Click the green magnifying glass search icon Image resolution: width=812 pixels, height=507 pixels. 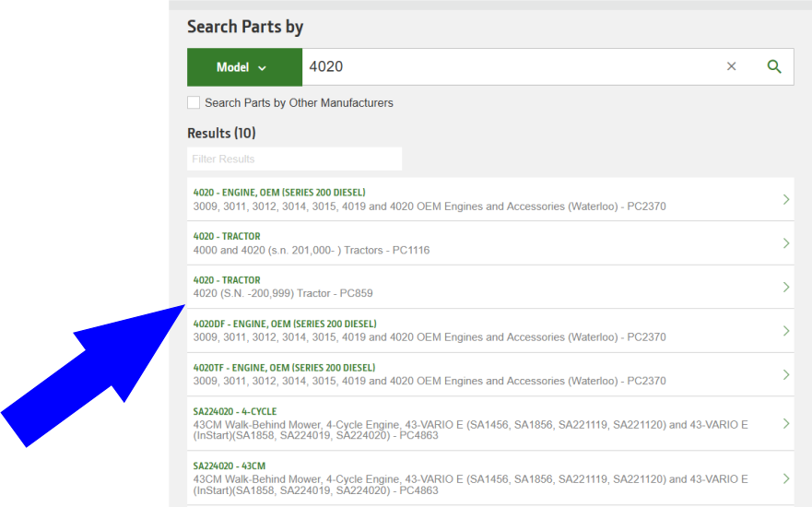tap(774, 66)
